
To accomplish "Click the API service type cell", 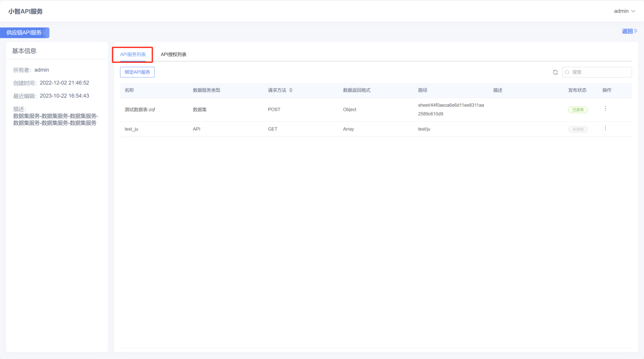I will [x=197, y=129].
